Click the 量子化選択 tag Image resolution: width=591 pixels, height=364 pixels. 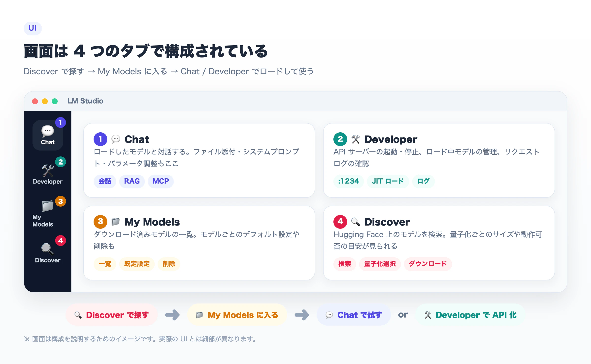380,264
